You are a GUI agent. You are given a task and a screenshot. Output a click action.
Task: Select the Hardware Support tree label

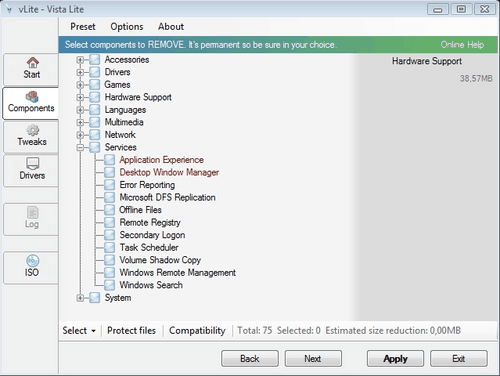pos(138,97)
